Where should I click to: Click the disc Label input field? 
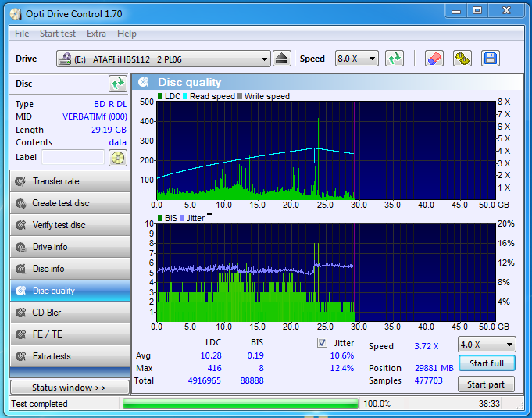coord(73,157)
